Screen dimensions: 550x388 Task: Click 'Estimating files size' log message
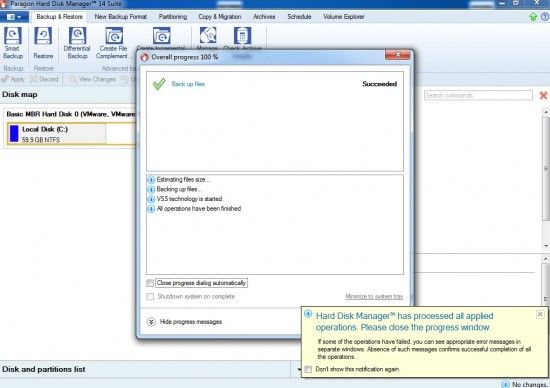pos(183,179)
